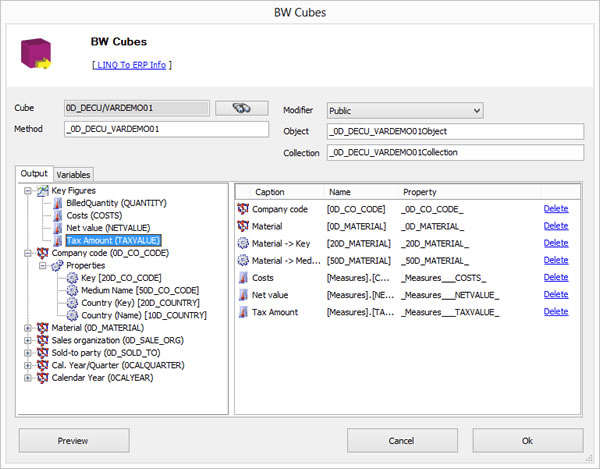Expand the Sales organization tree node
Screen dimensions: 600x469
point(27,340)
